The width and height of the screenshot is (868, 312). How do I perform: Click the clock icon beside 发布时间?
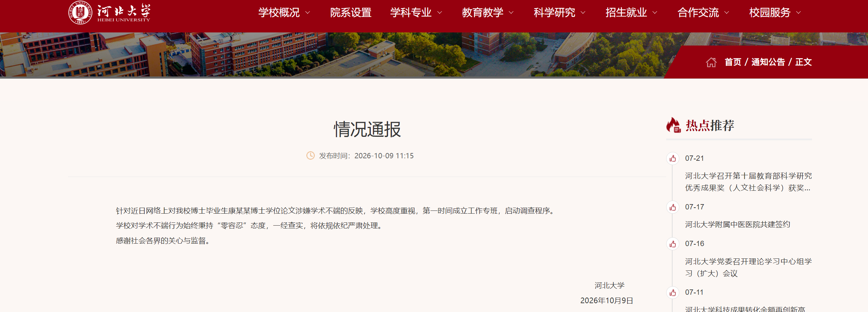(310, 155)
